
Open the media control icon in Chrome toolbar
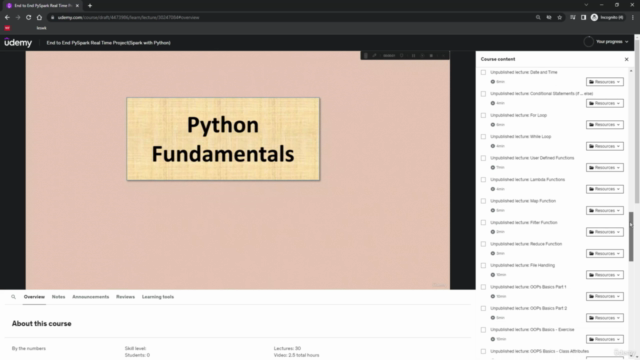click(x=573, y=18)
